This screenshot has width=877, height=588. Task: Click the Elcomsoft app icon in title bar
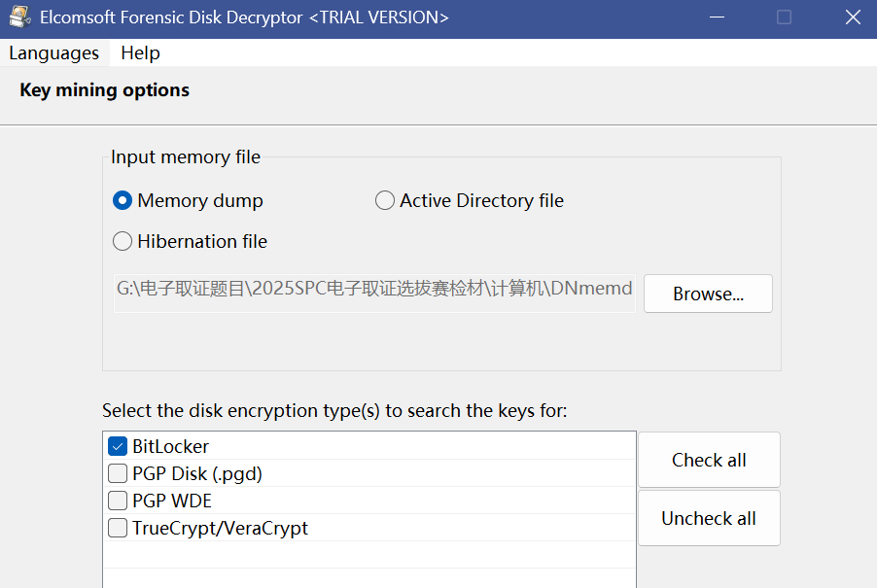pos(20,17)
